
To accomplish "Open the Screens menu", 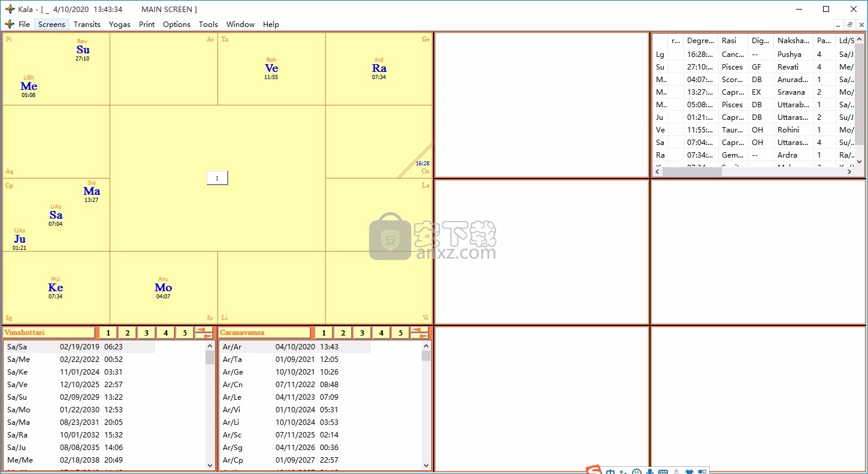I will pos(52,25).
